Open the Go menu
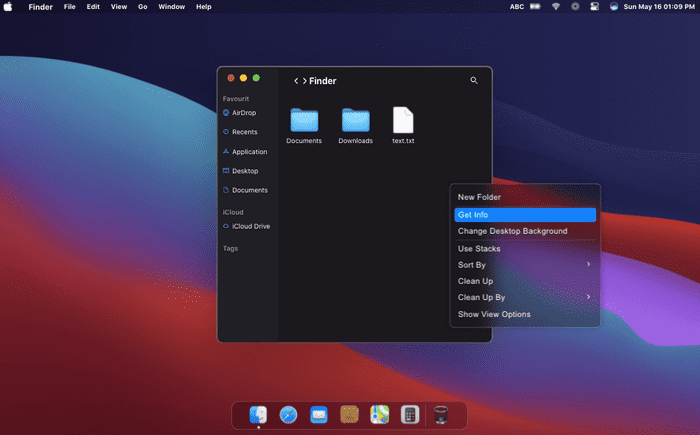700x435 pixels. pyautogui.click(x=142, y=7)
